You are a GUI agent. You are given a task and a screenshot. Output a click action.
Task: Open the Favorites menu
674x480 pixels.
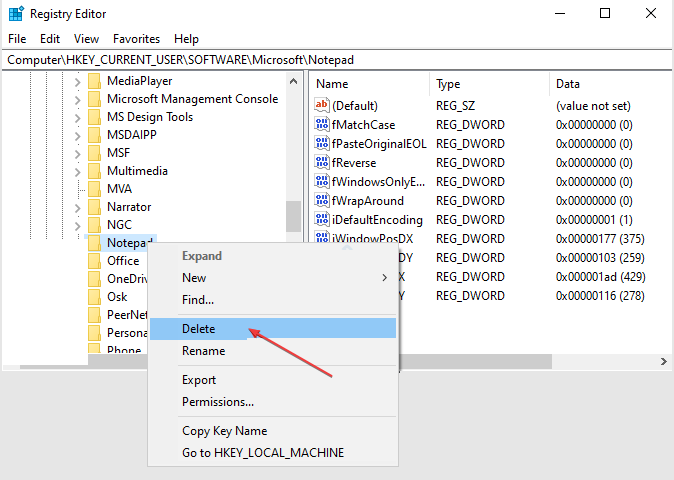(136, 39)
